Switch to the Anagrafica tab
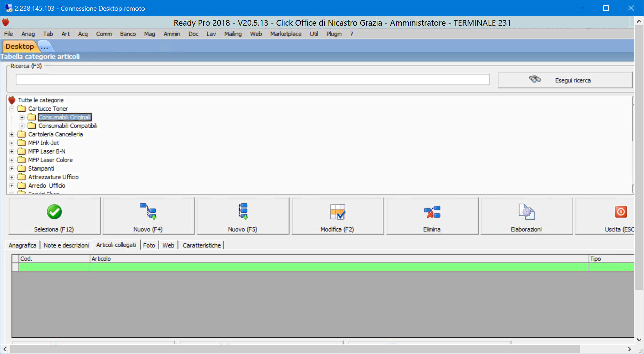644x354 pixels. click(x=22, y=245)
